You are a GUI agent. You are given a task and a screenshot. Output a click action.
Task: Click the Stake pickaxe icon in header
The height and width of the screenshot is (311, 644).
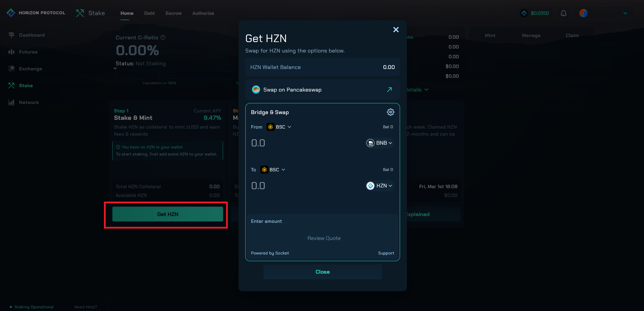coord(80,13)
